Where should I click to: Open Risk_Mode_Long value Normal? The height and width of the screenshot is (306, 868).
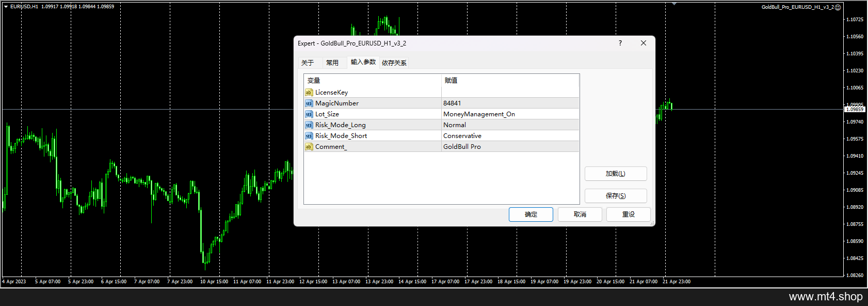[x=510, y=125]
